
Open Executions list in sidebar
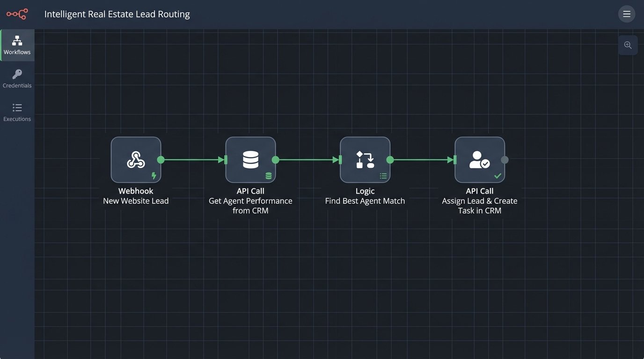(17, 112)
